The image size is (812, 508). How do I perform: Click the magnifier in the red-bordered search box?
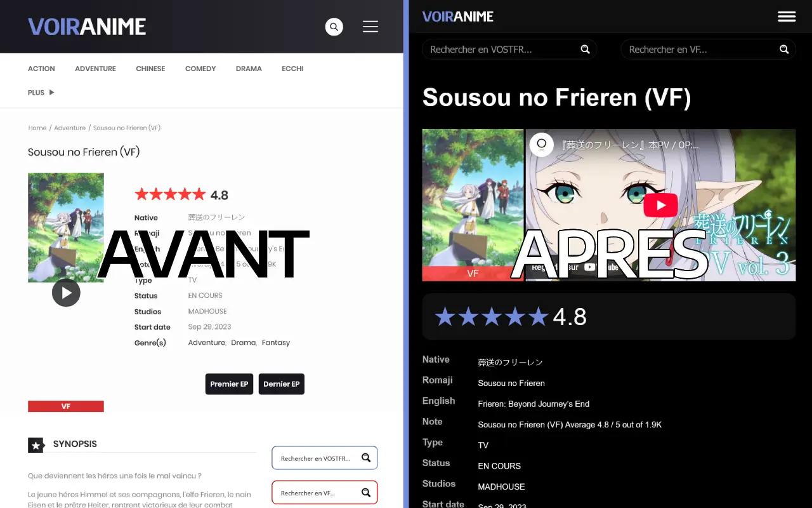366,493
